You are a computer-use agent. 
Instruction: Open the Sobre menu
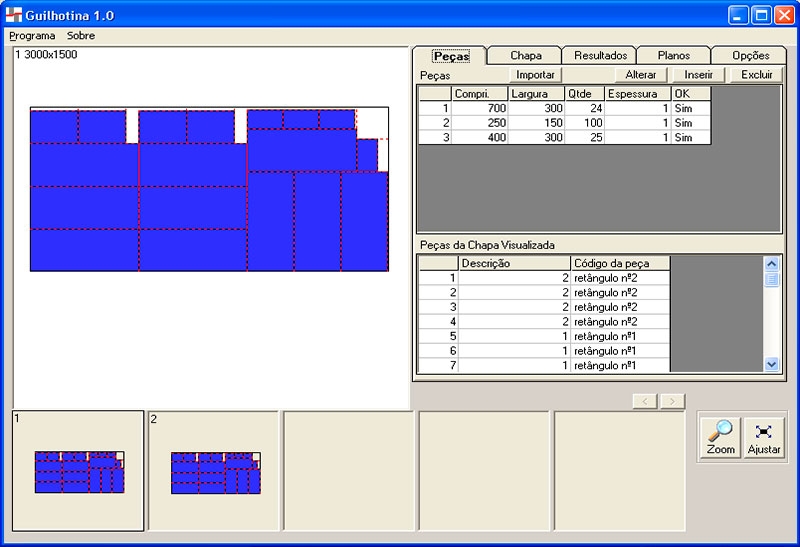coord(81,35)
